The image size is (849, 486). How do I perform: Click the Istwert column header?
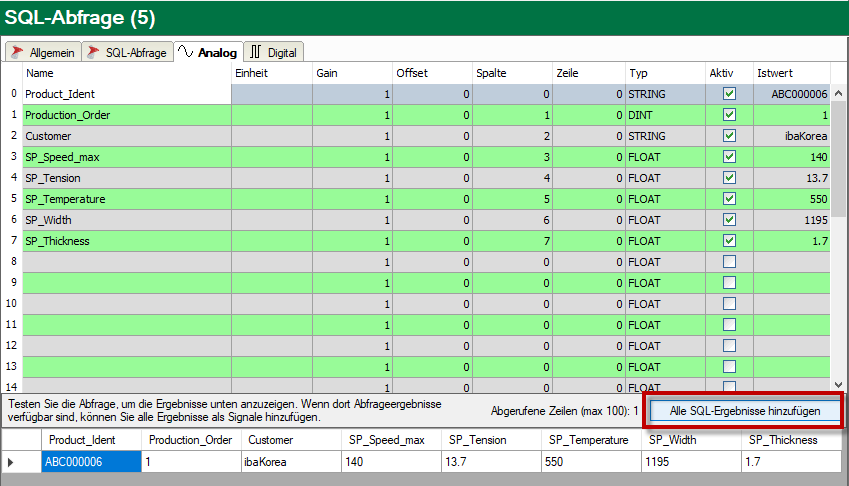792,73
